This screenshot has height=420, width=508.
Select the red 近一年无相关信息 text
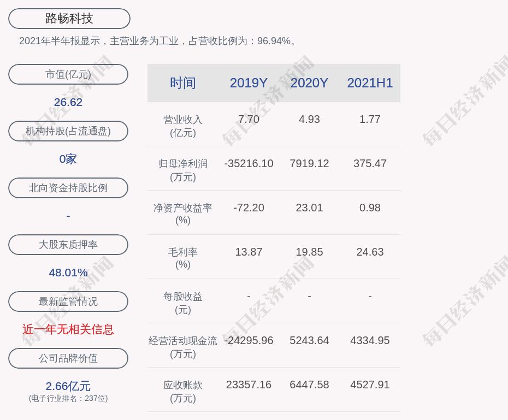[x=68, y=329]
